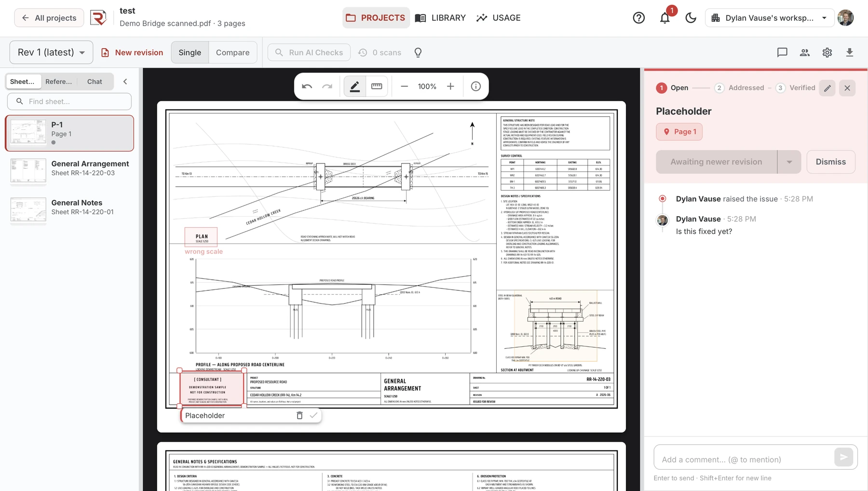Open notifications bell
This screenshot has width=868, height=491.
(665, 18)
